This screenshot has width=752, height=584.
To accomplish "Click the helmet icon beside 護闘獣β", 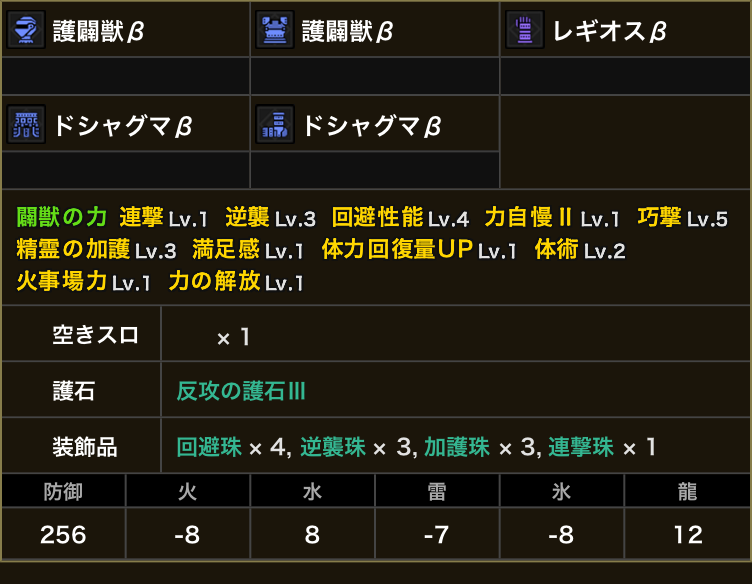I will 26,30.
